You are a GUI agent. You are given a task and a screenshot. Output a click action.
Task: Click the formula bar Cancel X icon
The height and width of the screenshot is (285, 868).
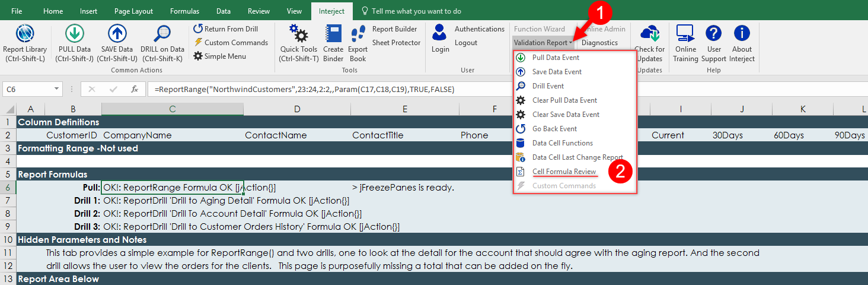click(91, 89)
